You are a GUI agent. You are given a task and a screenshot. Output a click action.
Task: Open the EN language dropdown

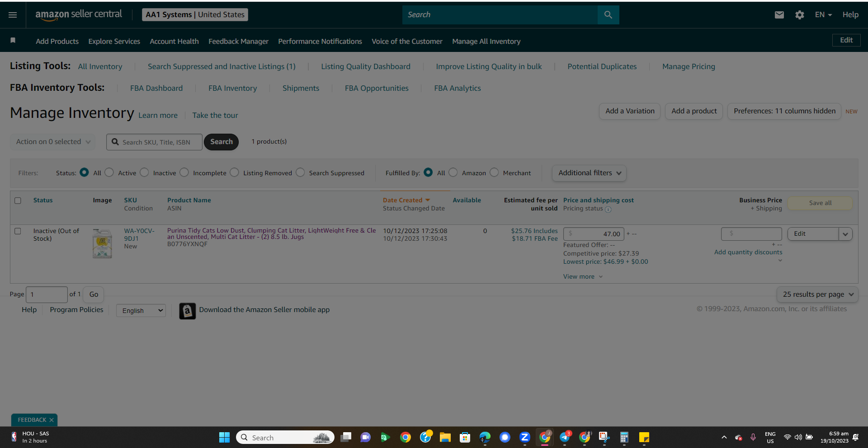[x=823, y=15]
